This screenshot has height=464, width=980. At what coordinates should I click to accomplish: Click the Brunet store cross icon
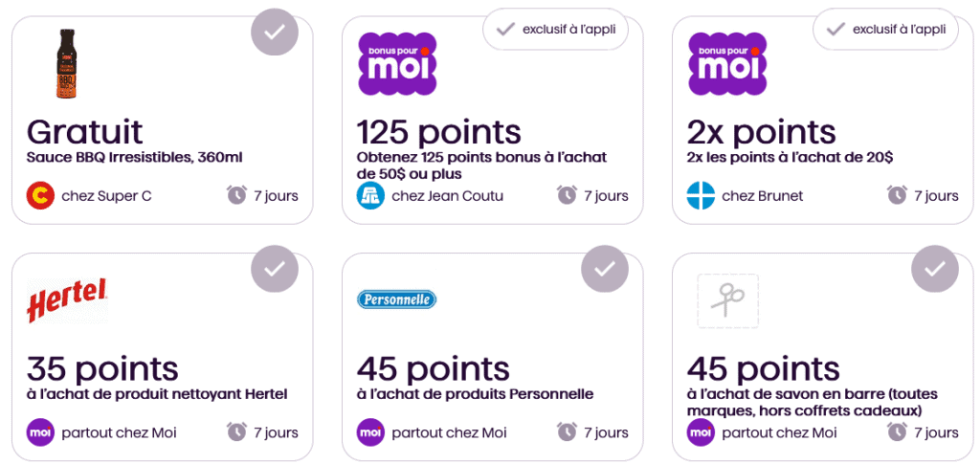click(x=701, y=196)
